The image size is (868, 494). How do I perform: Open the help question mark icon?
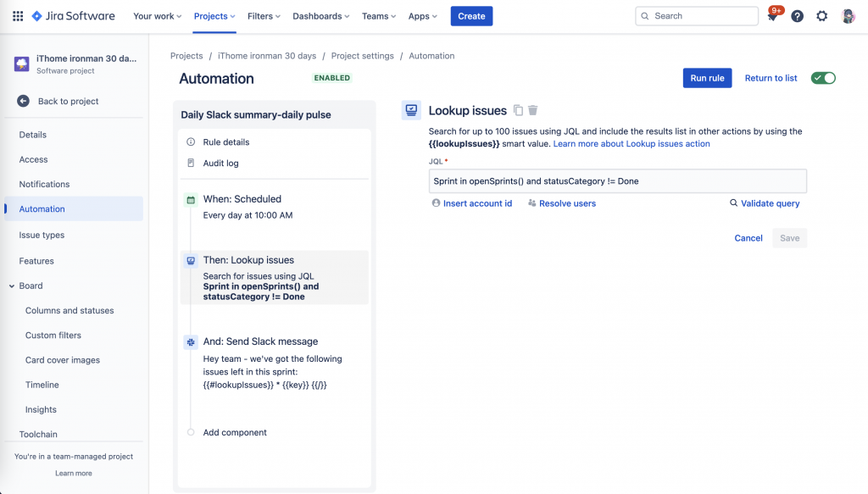pyautogui.click(x=797, y=16)
